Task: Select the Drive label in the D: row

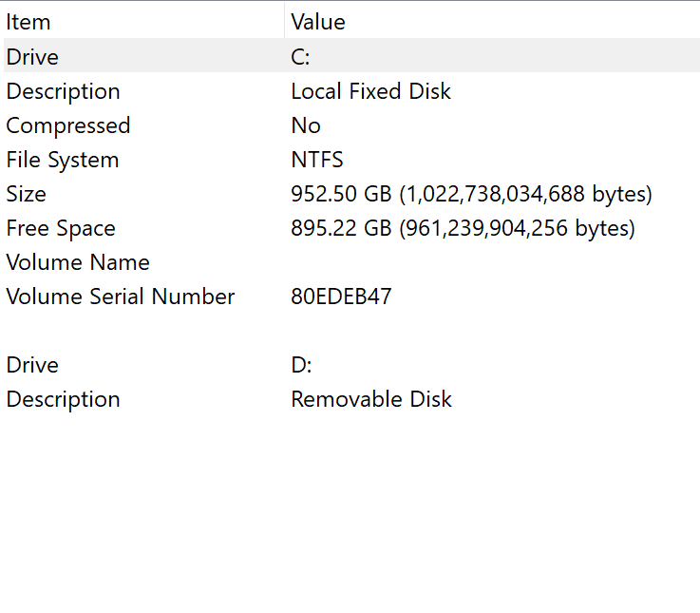Action: (x=32, y=365)
